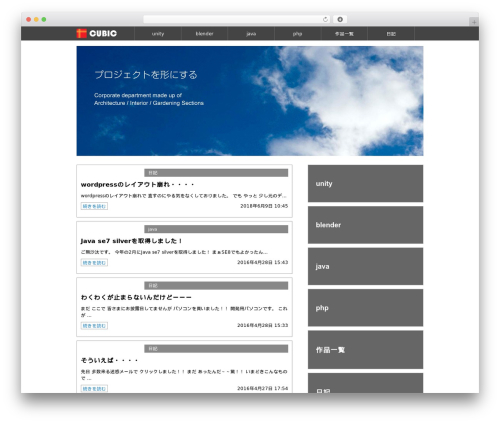Click the sky hero banner image
This screenshot has height=423, width=500.
point(250,101)
